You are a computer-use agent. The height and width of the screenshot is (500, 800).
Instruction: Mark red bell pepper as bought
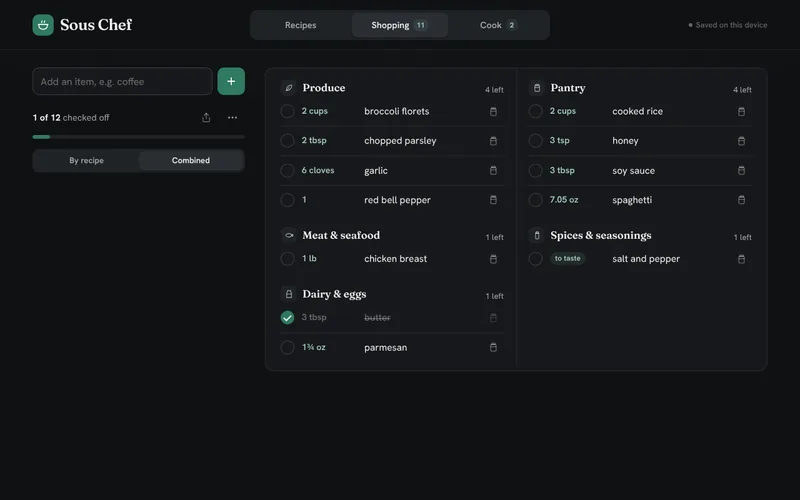click(287, 200)
